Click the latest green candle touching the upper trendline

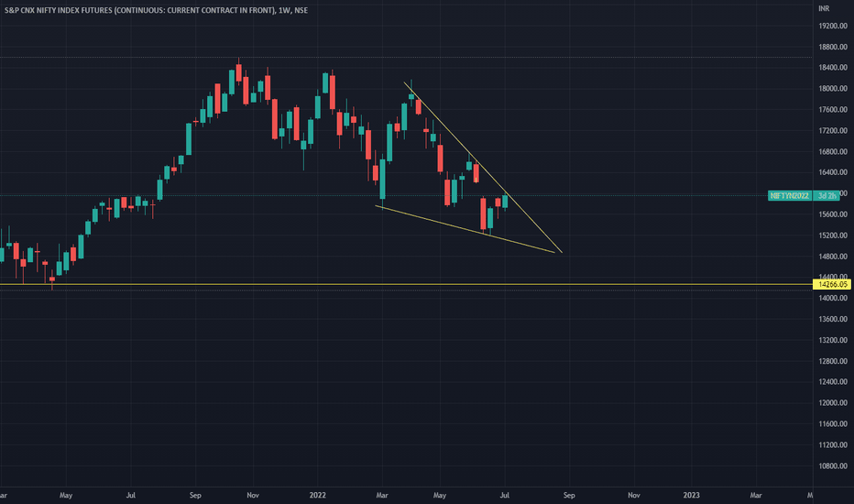[505, 202]
